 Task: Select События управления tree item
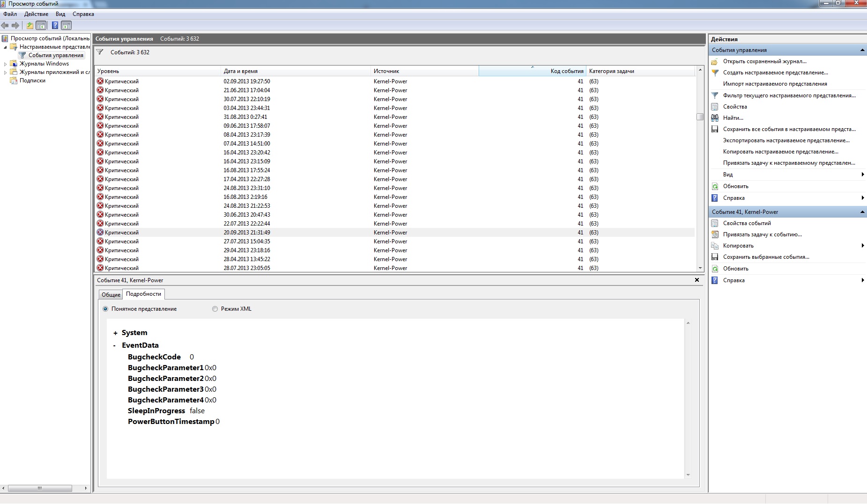pos(56,55)
